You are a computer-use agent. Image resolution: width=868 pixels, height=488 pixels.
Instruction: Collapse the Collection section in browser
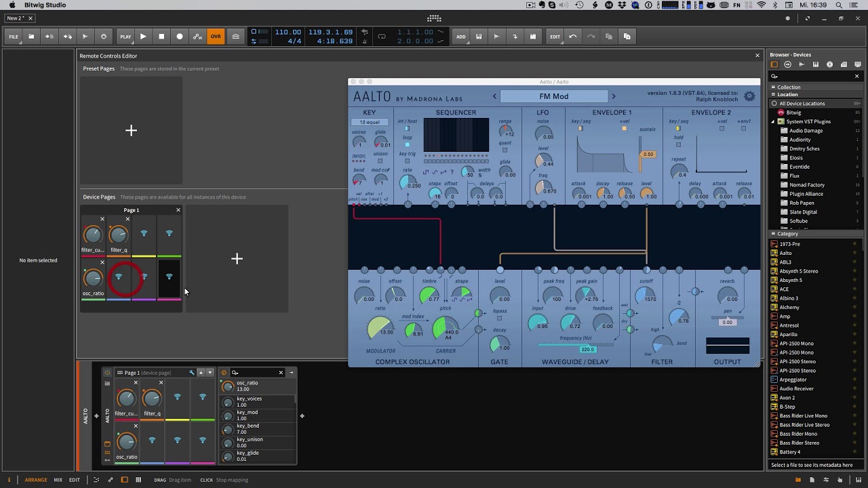coord(773,87)
